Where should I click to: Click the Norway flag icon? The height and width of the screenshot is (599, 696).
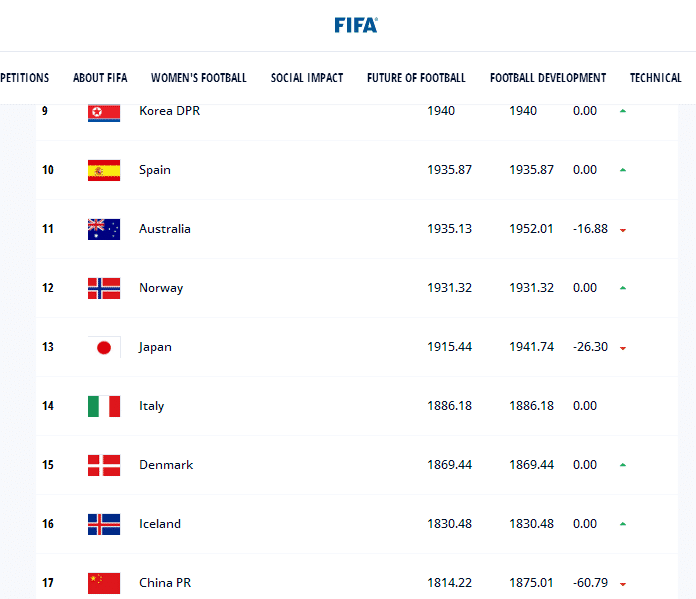104,288
